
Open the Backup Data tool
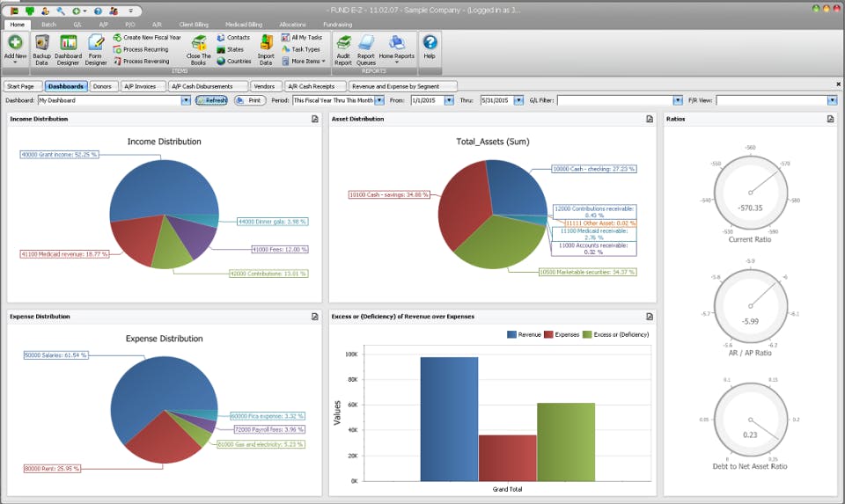coord(41,42)
